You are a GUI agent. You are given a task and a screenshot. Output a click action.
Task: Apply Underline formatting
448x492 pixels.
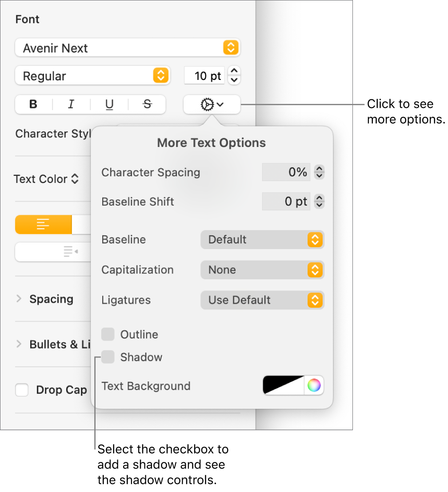(109, 104)
